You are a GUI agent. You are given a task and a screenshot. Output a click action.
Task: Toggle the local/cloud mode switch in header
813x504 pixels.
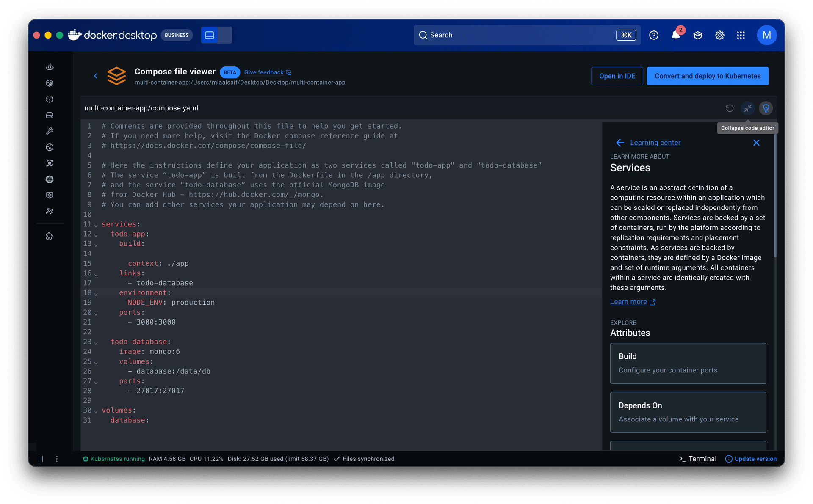point(216,35)
